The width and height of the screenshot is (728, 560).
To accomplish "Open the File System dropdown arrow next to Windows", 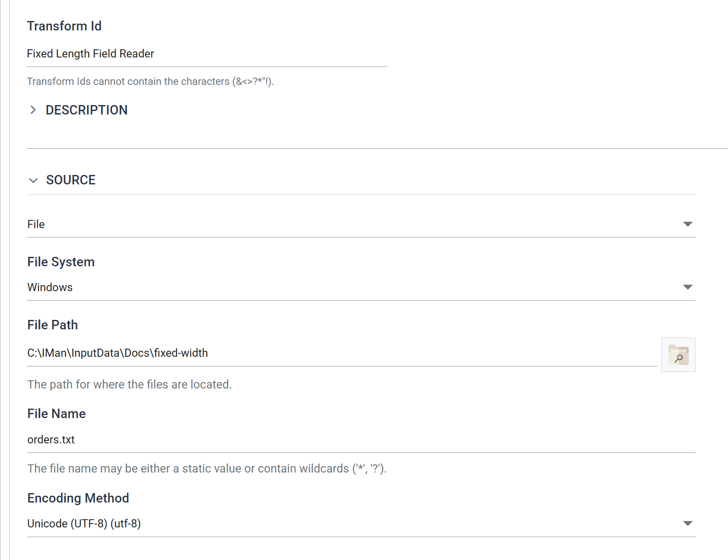I will pos(688,287).
